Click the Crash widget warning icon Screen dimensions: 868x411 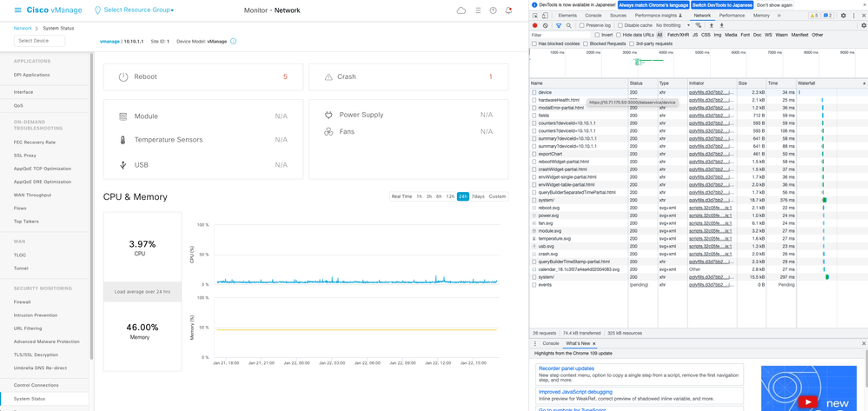click(x=328, y=77)
